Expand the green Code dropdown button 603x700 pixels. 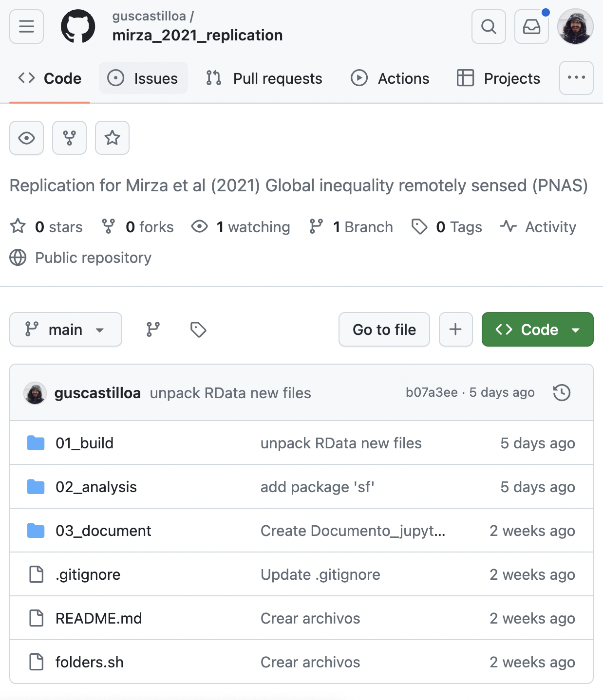(537, 330)
